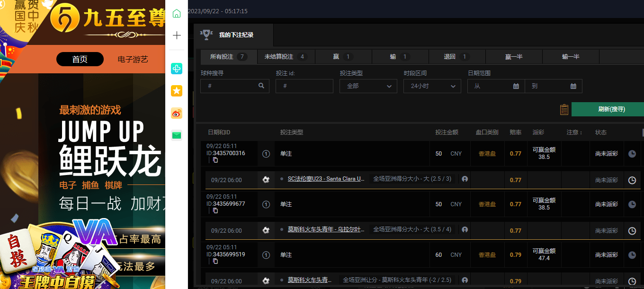Switch to the 退回 tab
The height and width of the screenshot is (289, 644).
(457, 57)
